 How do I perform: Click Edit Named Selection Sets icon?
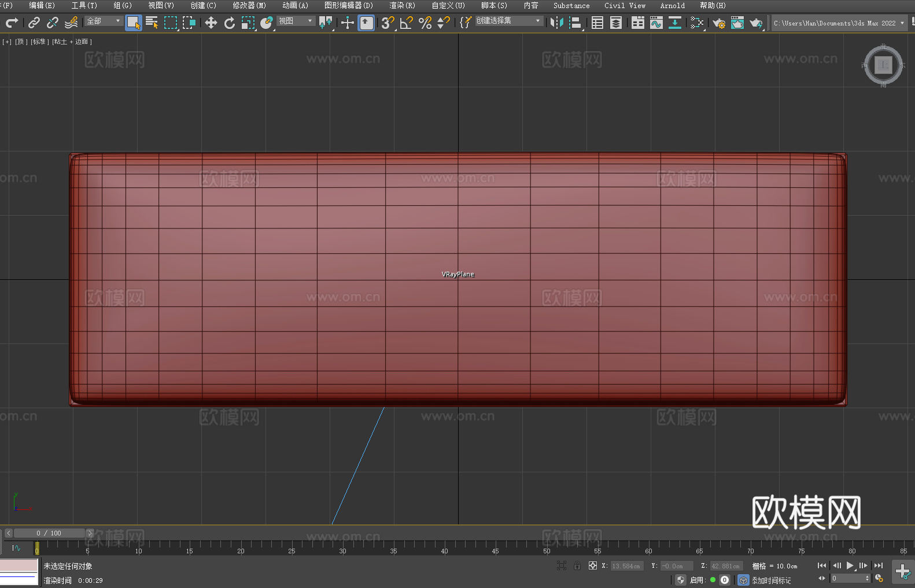pyautogui.click(x=466, y=23)
